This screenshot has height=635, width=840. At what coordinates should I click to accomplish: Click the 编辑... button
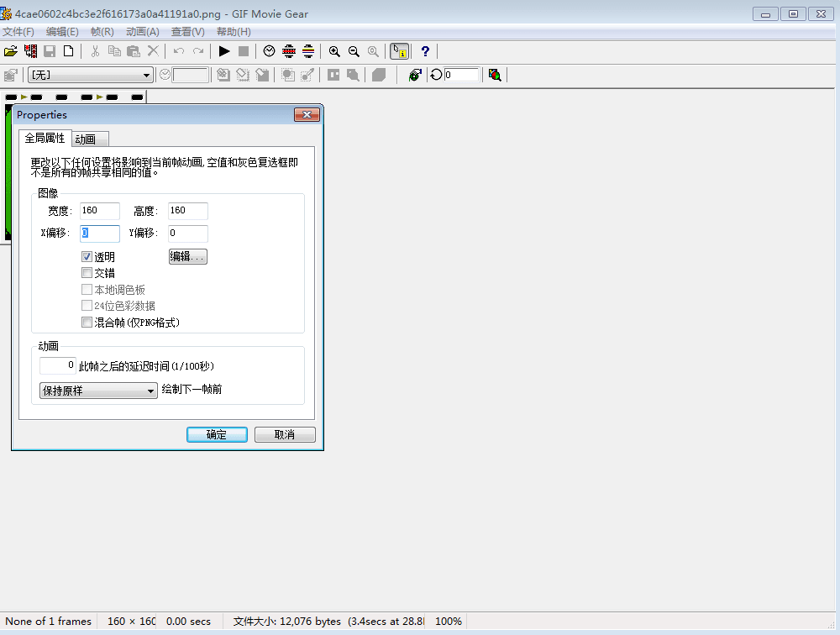(x=188, y=257)
